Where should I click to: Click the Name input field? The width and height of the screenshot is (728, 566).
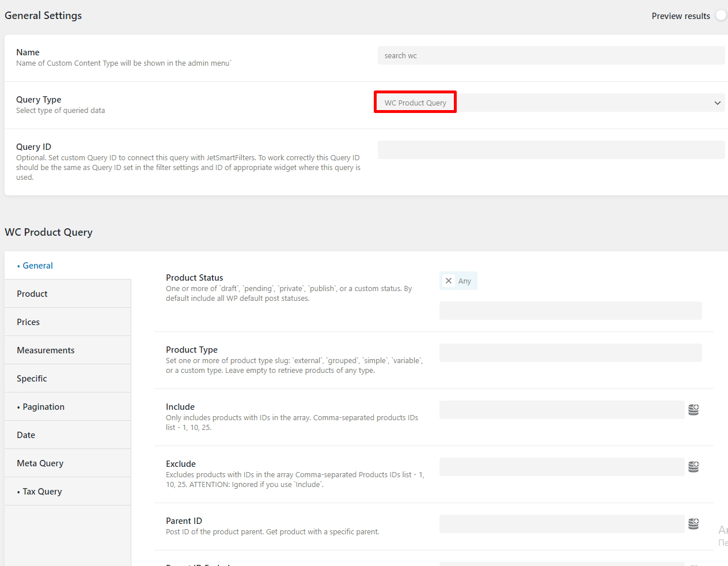pos(551,55)
